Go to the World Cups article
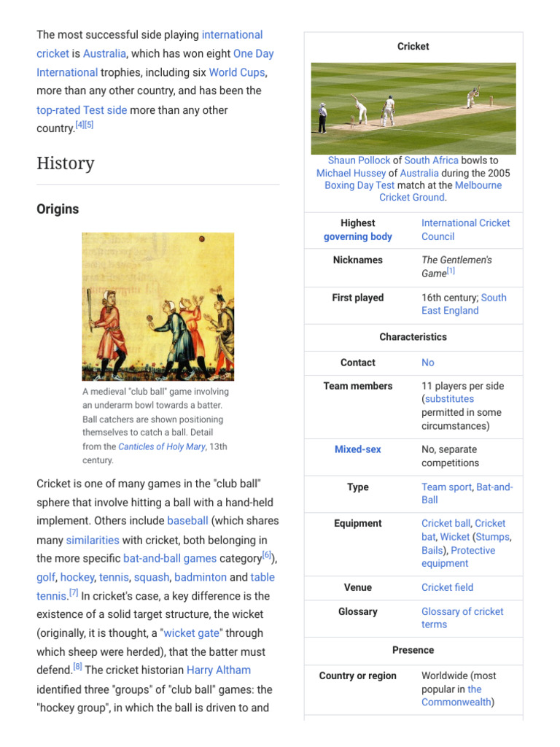The image size is (560, 747). click(x=237, y=72)
